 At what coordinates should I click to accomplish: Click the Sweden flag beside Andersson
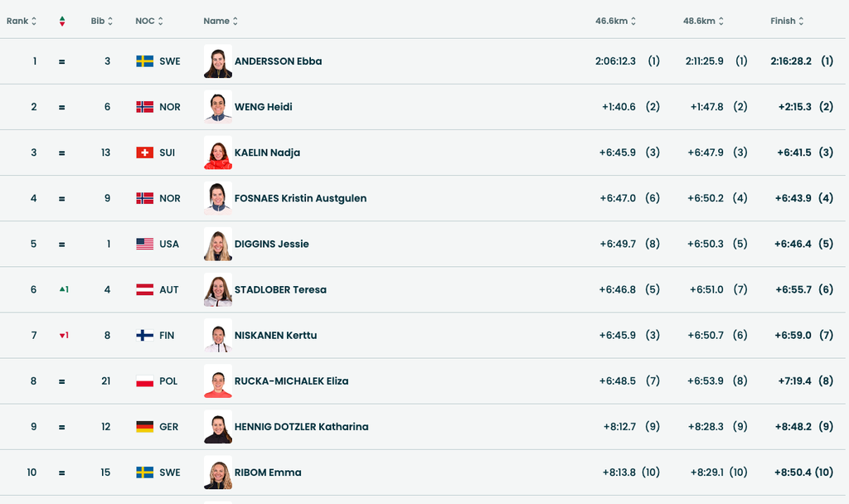tap(145, 61)
